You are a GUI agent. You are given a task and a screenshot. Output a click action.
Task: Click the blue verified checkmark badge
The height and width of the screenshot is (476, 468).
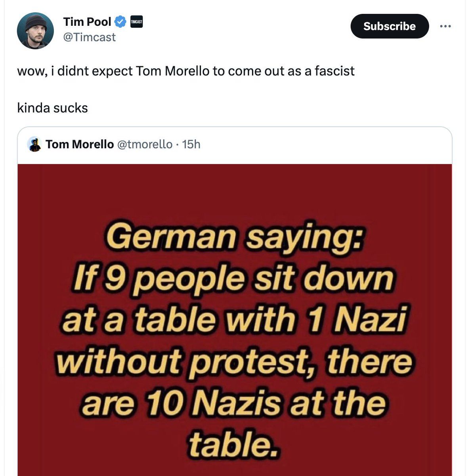(120, 22)
